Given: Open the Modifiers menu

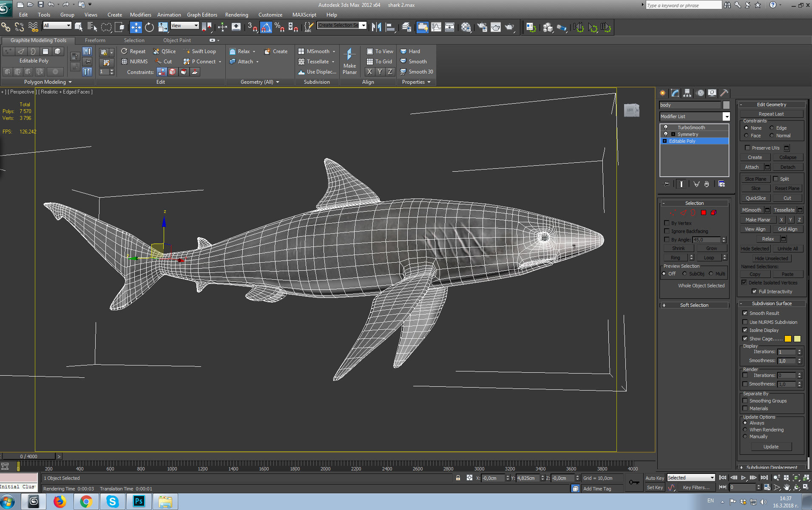Looking at the screenshot, I should (140, 14).
